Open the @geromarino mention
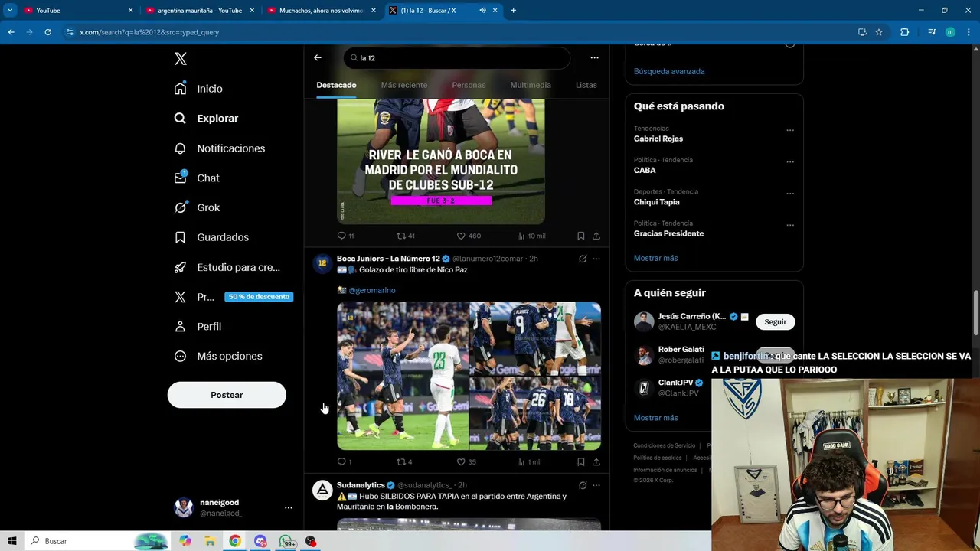 (372, 290)
